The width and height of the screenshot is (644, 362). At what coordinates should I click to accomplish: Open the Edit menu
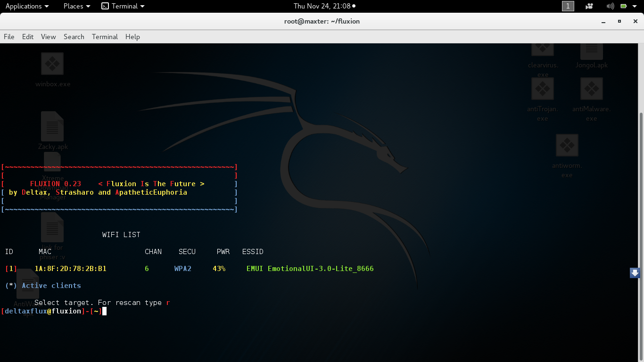(28, 37)
